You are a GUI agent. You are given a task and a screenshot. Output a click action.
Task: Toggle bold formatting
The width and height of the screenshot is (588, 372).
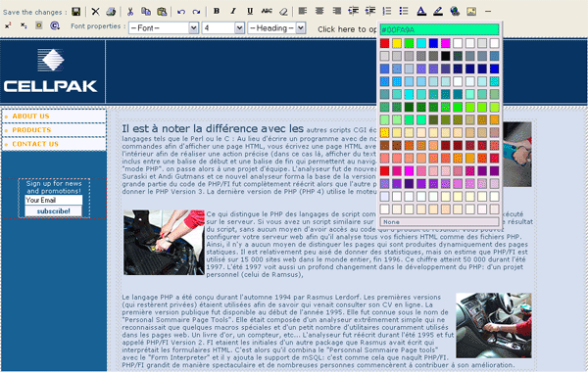point(217,11)
